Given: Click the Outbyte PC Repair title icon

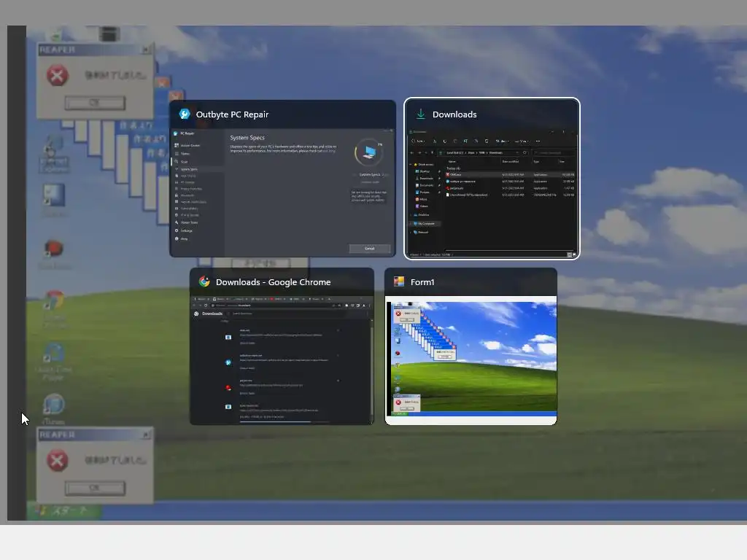Looking at the screenshot, I should 185,114.
